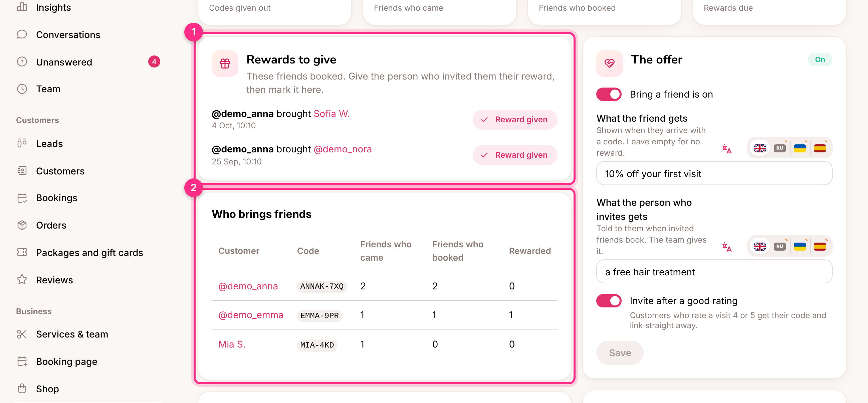This screenshot has width=868, height=403.
Task: Open Mia S. in the table
Action: click(232, 344)
